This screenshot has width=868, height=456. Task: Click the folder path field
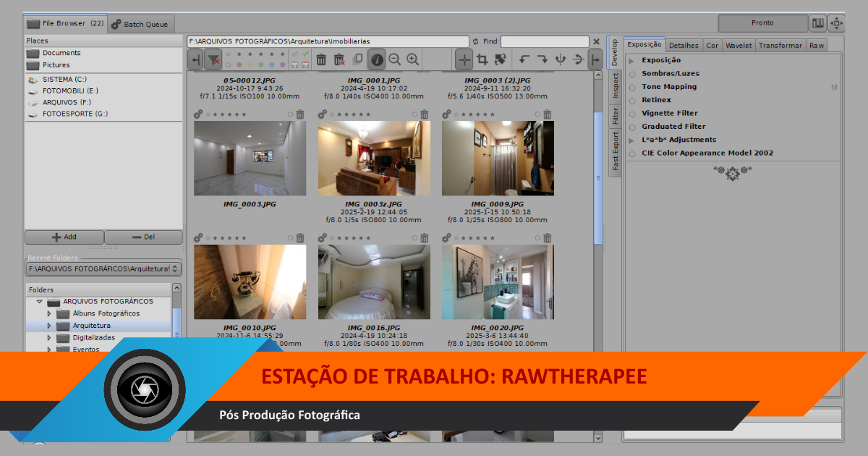(x=328, y=42)
